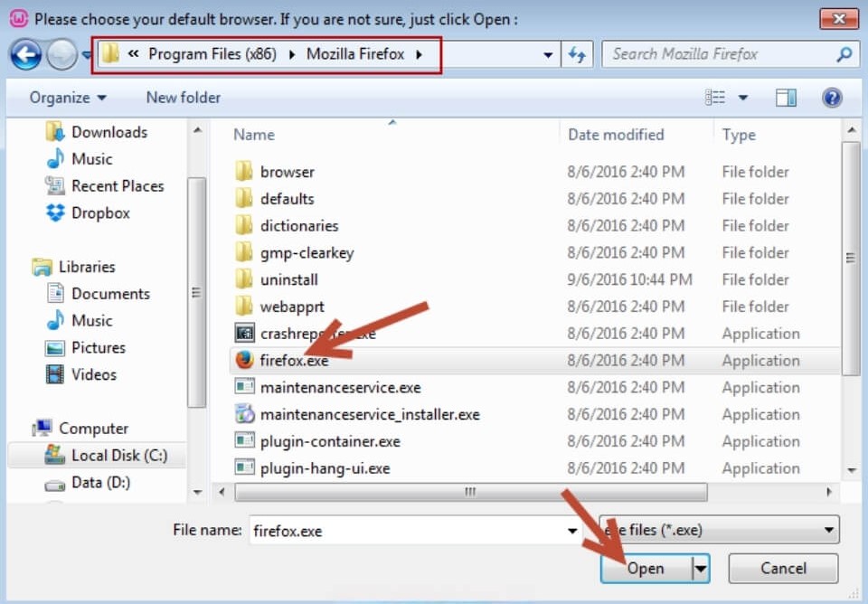Image resolution: width=868 pixels, height=604 pixels.
Task: Click the Open button
Action: pyautogui.click(x=645, y=569)
